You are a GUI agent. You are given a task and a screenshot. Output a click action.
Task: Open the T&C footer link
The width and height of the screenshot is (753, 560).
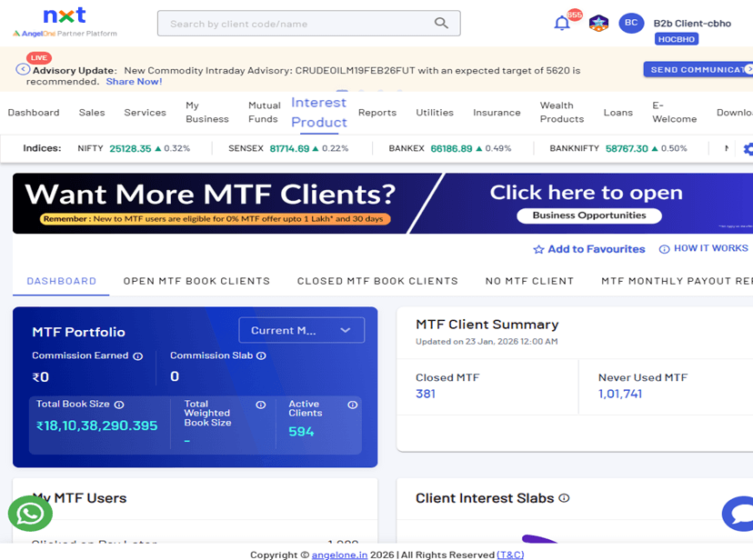click(510, 555)
